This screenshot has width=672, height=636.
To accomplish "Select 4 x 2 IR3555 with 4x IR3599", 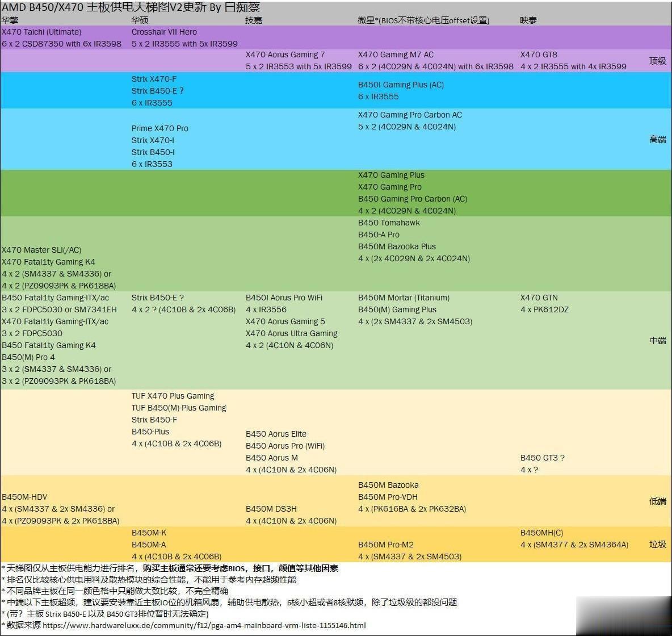I will (573, 66).
